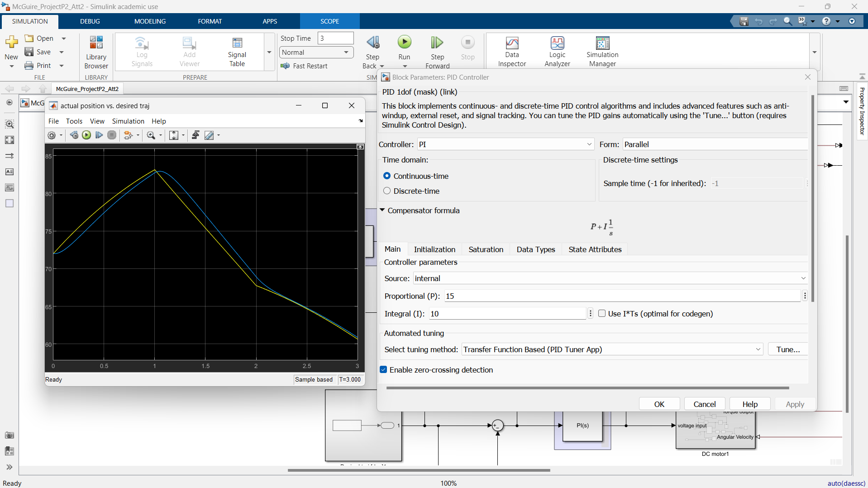Open the Initialization tab
The image size is (868, 488).
[x=434, y=249]
